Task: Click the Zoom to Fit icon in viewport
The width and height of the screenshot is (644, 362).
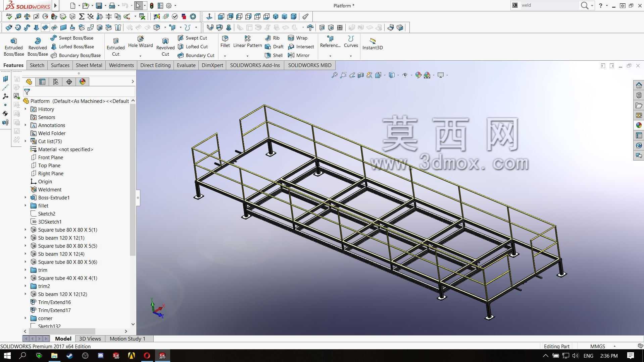Action: 334,75
